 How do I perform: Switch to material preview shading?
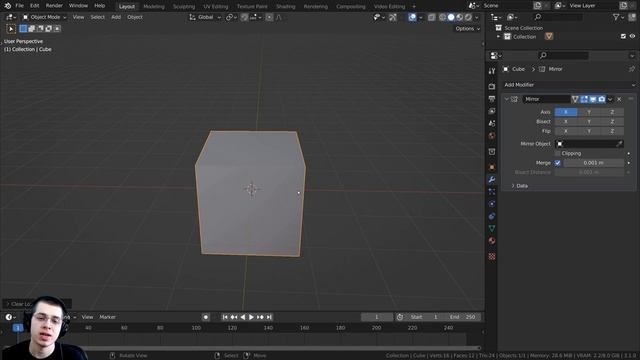pos(460,17)
